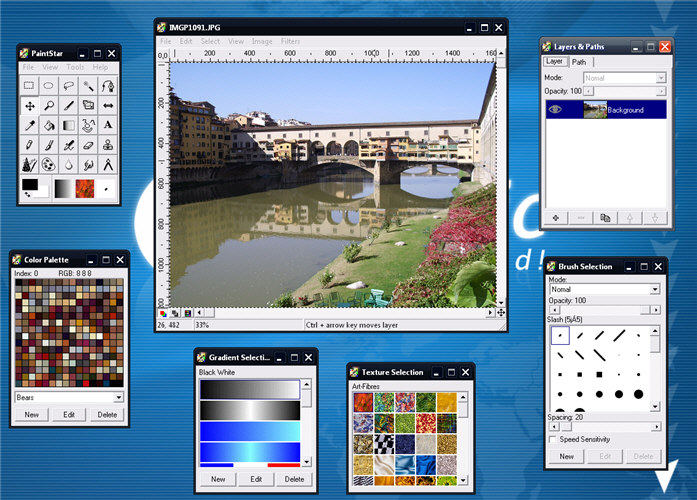This screenshot has width=697, height=500.
Task: Swap foreground and background colors
Action: 28,195
